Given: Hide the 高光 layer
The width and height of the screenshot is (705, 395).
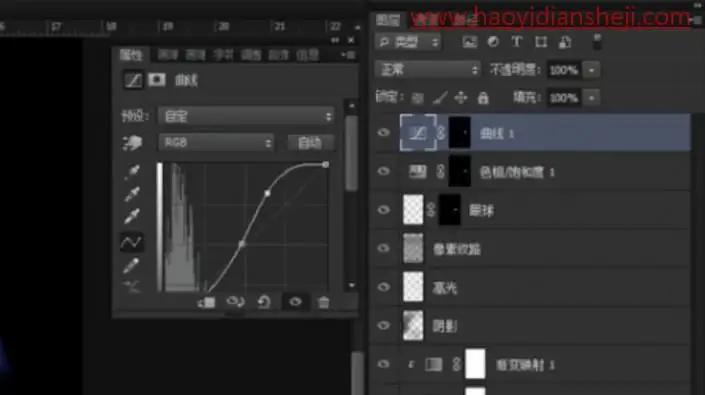Looking at the screenshot, I should click(x=383, y=287).
